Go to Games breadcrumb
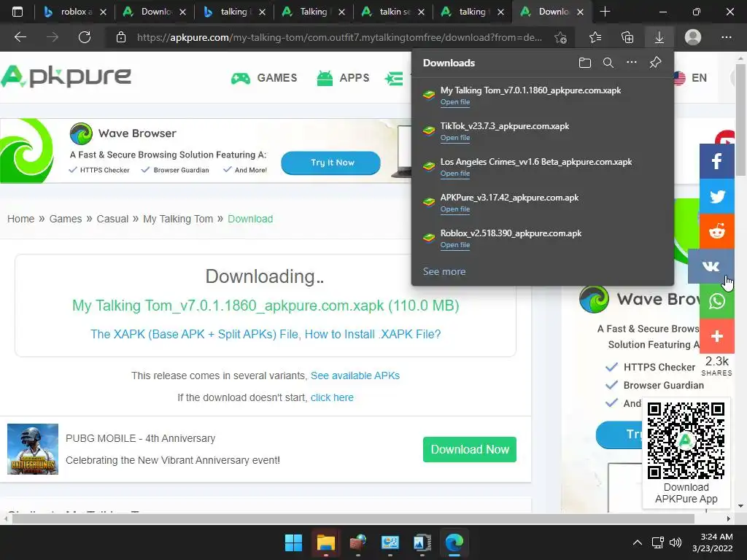 click(66, 219)
